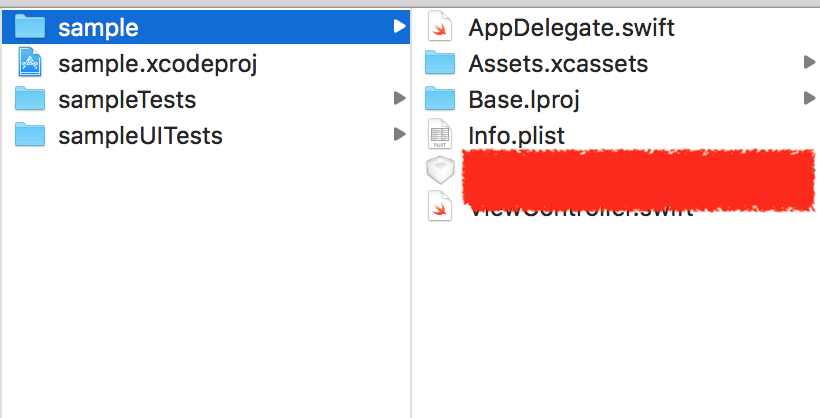820x418 pixels.
Task: Click the sample folder icon
Action: (x=30, y=27)
